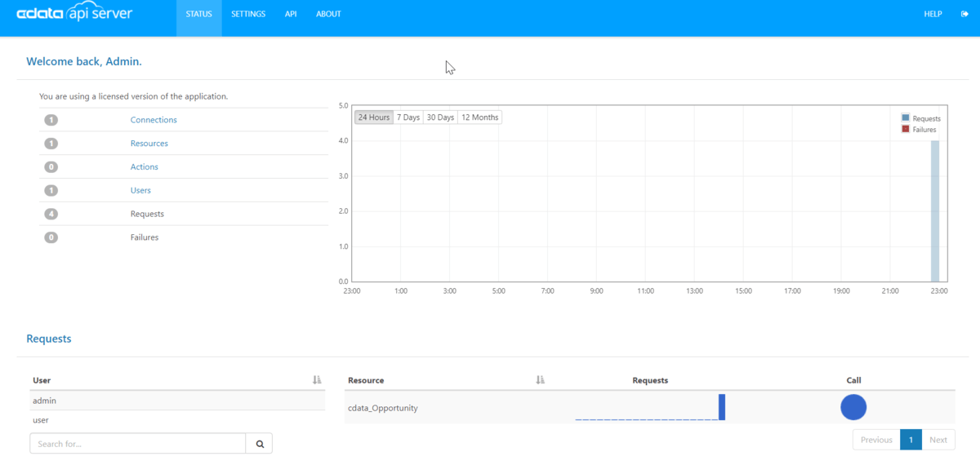Open the HELP menu item

tap(933, 14)
